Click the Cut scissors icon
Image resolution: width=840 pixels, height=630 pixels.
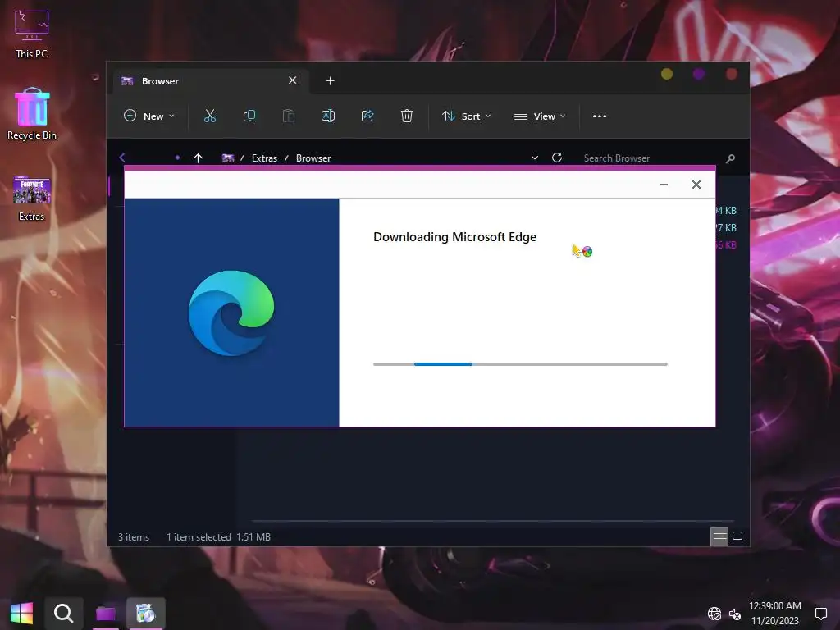pyautogui.click(x=210, y=116)
